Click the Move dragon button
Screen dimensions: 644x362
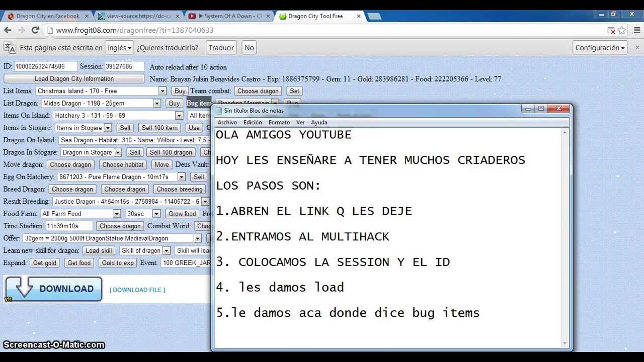[162, 165]
